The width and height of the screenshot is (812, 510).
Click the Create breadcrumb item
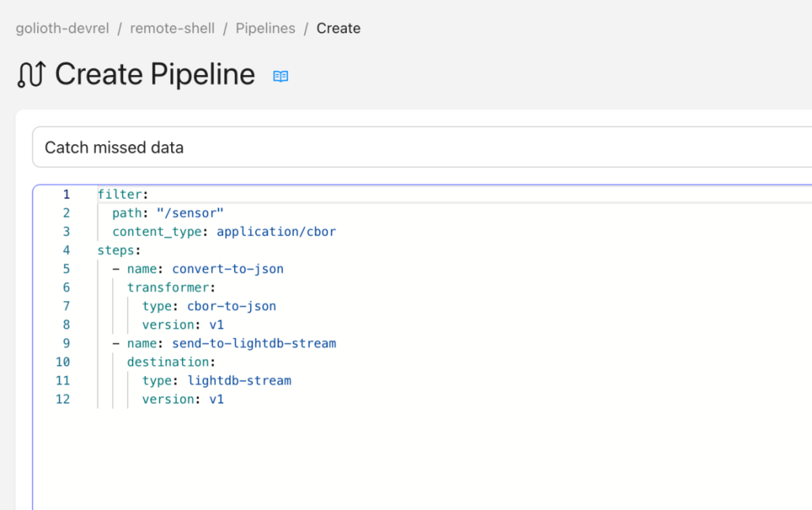(x=338, y=28)
